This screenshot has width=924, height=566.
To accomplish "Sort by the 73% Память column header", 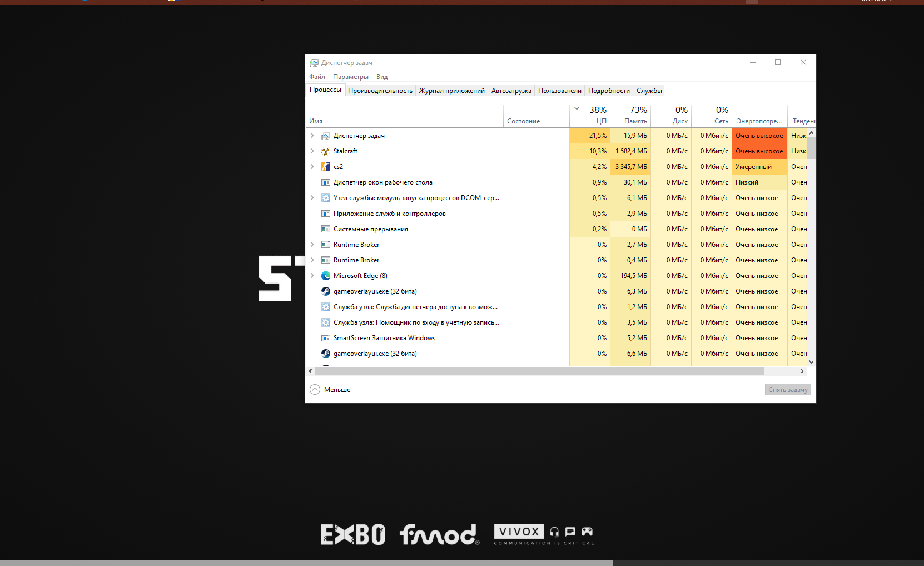I will click(630, 115).
